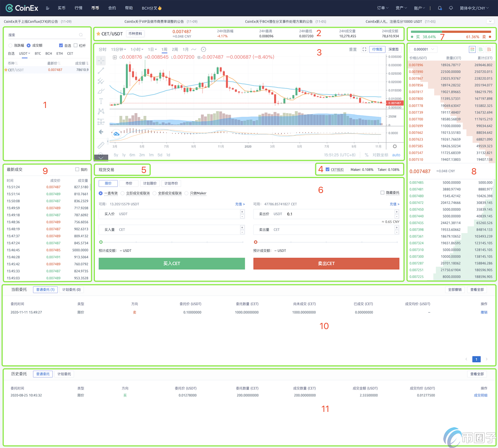Show only asks in the order book view
Screen dimensions: 498x448
(489, 49)
